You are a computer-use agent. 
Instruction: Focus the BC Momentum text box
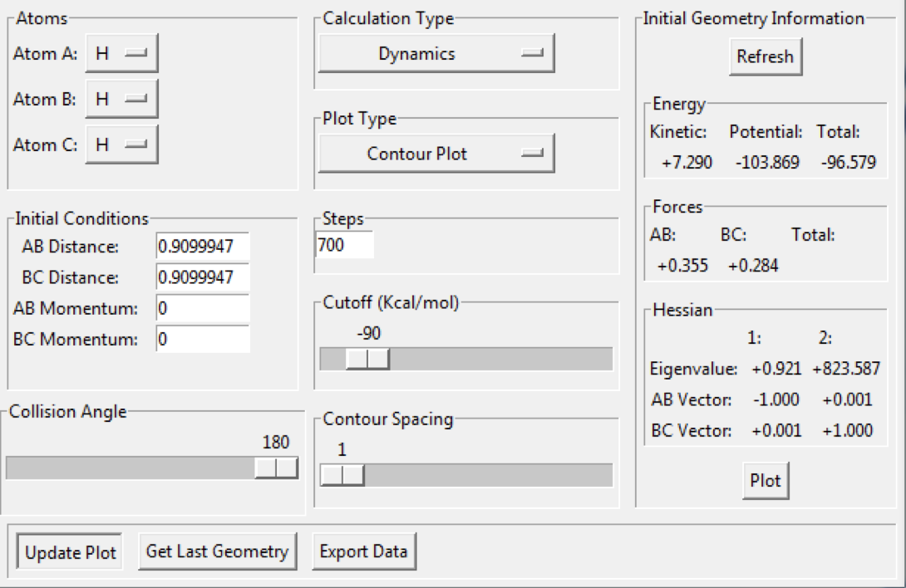click(x=202, y=339)
